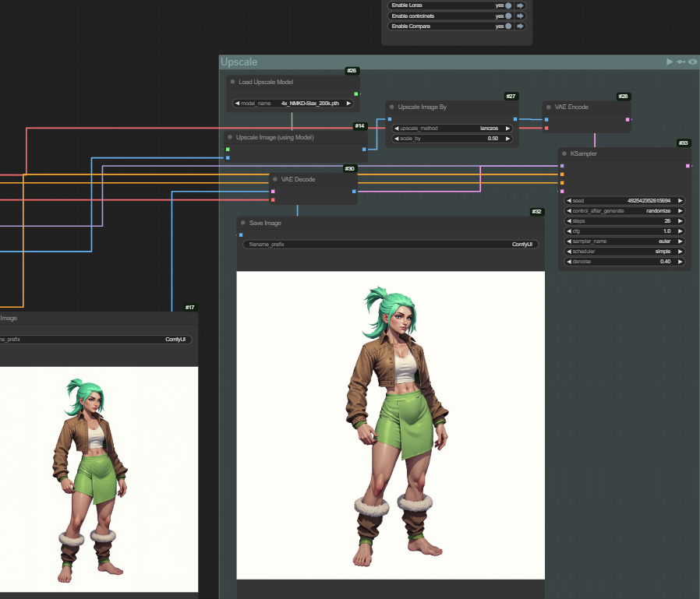Collapse the Save Image node labeled #32
This screenshot has width=700, height=599.
coord(243,223)
